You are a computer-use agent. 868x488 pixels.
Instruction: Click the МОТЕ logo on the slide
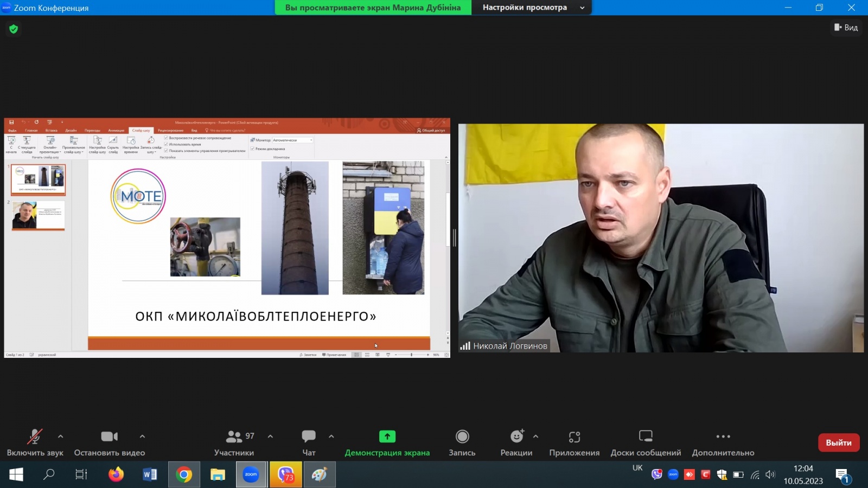(138, 196)
